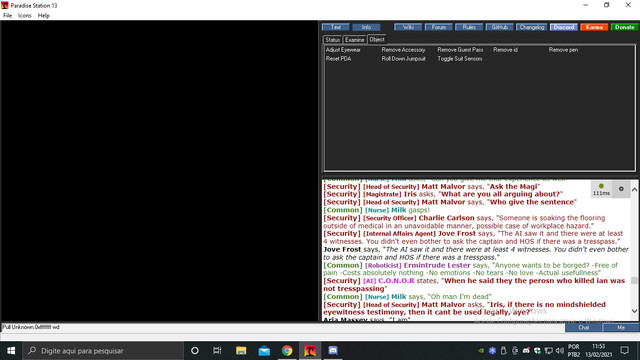The image size is (640, 360).
Task: Click the NVIDIA tray icon
Action: click(481, 351)
